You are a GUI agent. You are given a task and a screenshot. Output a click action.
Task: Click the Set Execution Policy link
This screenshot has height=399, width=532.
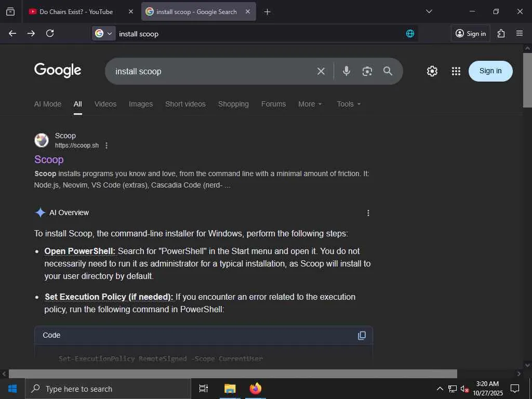tap(109, 297)
